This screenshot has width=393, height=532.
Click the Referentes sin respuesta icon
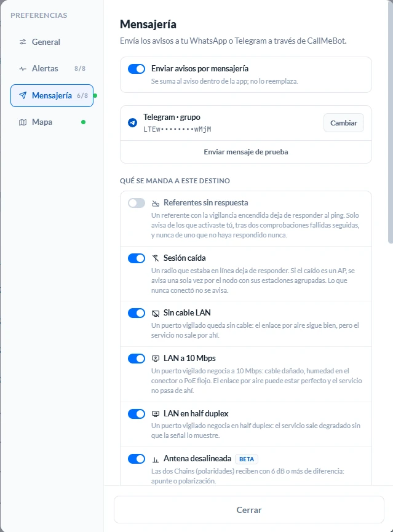(x=156, y=203)
